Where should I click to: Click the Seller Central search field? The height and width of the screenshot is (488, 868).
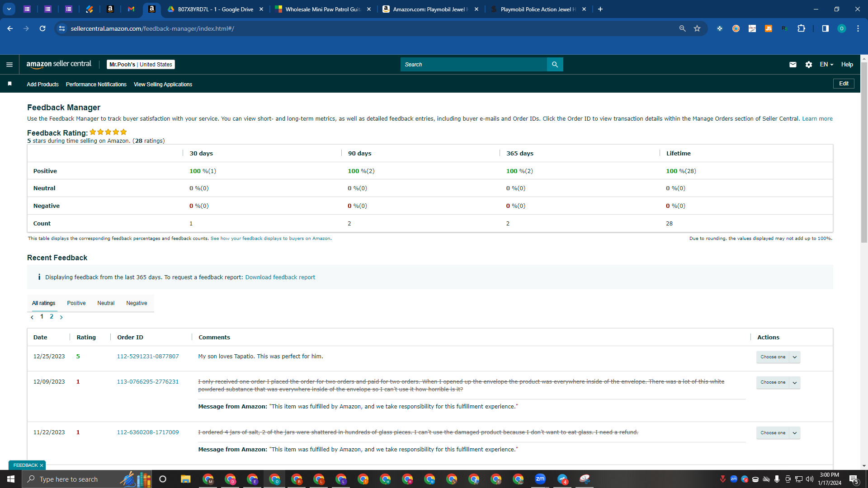pos(474,65)
